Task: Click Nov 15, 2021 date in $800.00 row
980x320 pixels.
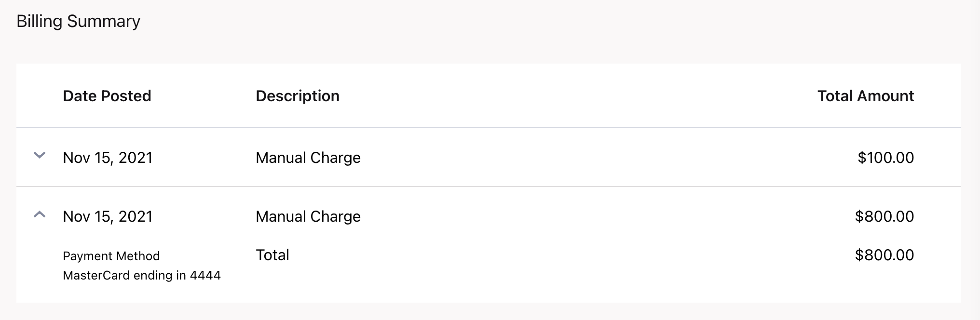Action: click(x=108, y=216)
